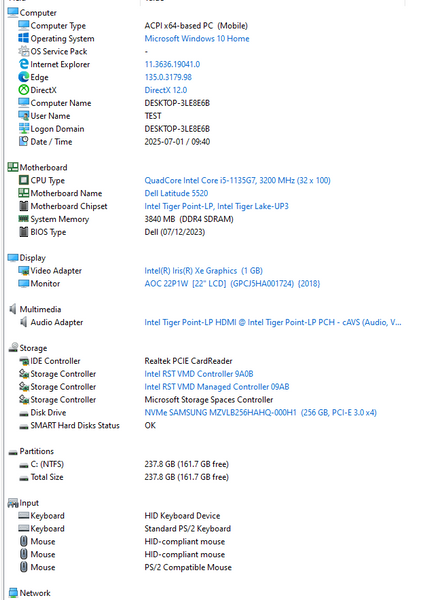This screenshot has width=440, height=600.
Task: Select the Total Size row label
Action: click(47, 477)
